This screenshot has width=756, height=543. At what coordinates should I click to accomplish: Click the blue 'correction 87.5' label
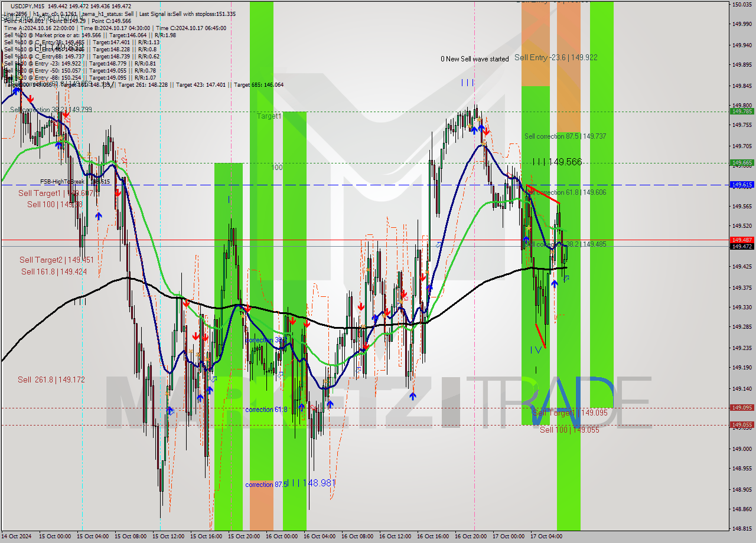point(266,485)
